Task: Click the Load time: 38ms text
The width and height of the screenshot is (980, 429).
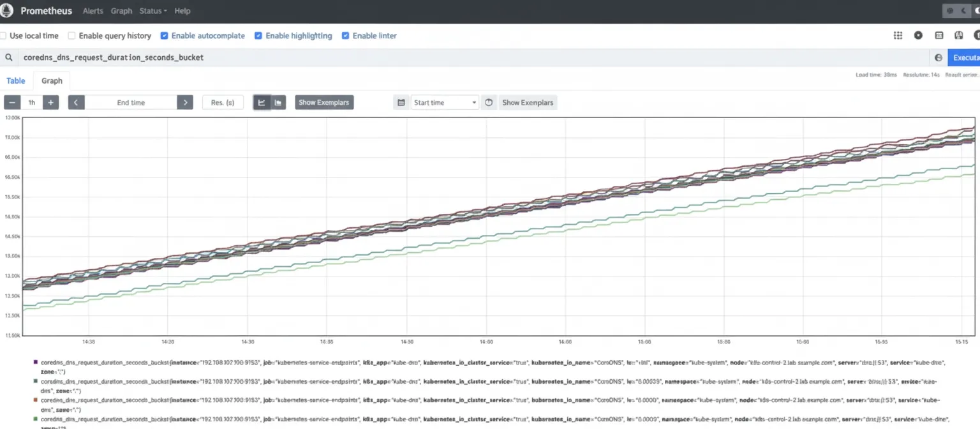Action: click(x=876, y=75)
